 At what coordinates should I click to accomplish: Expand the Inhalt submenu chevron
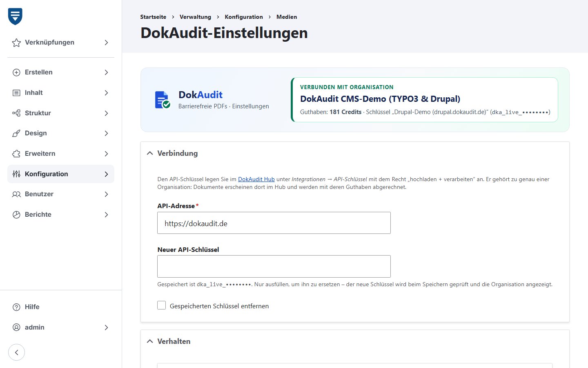click(x=106, y=93)
